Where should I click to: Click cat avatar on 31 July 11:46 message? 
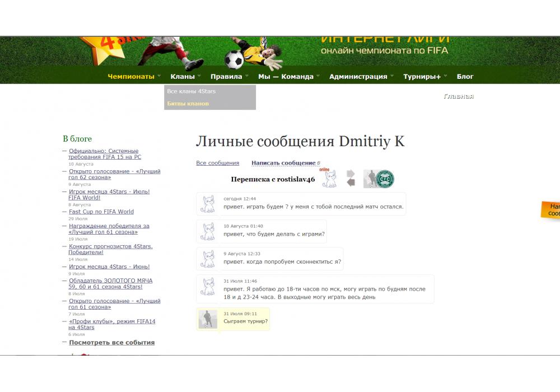tap(208, 287)
